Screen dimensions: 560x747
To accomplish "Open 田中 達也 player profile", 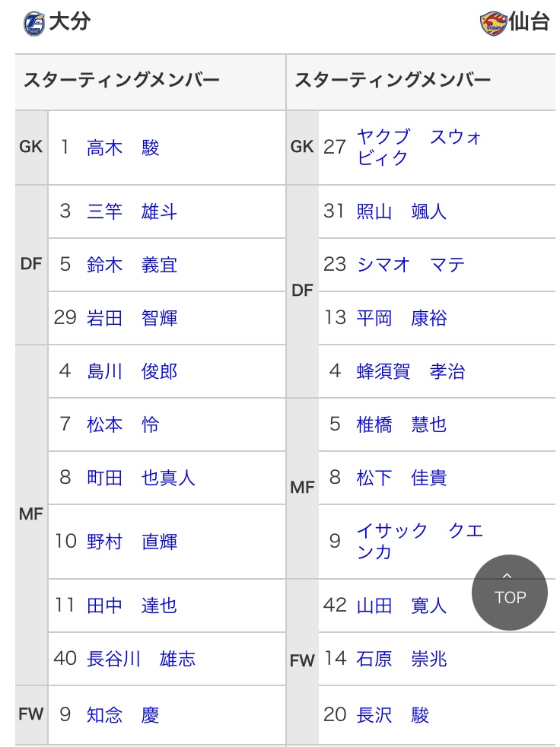I will (x=132, y=606).
